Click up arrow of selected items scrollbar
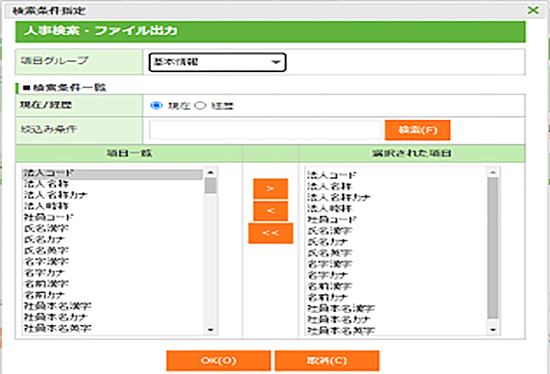The image size is (550, 374). [x=493, y=172]
